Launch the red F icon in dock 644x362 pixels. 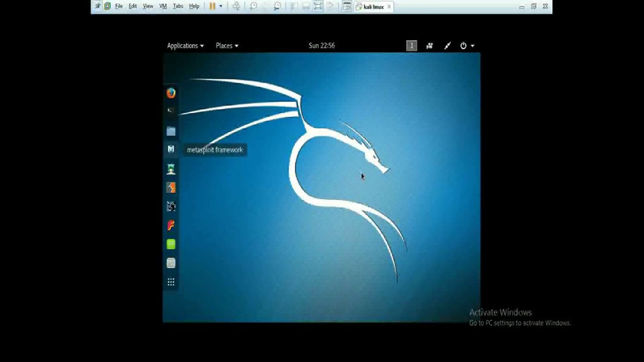171,225
